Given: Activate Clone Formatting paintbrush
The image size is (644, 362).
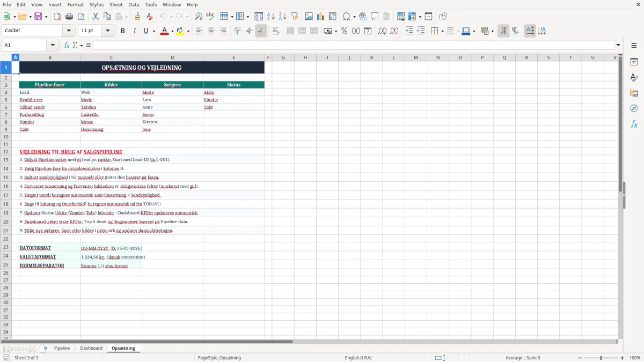Looking at the screenshot, I should (x=137, y=17).
